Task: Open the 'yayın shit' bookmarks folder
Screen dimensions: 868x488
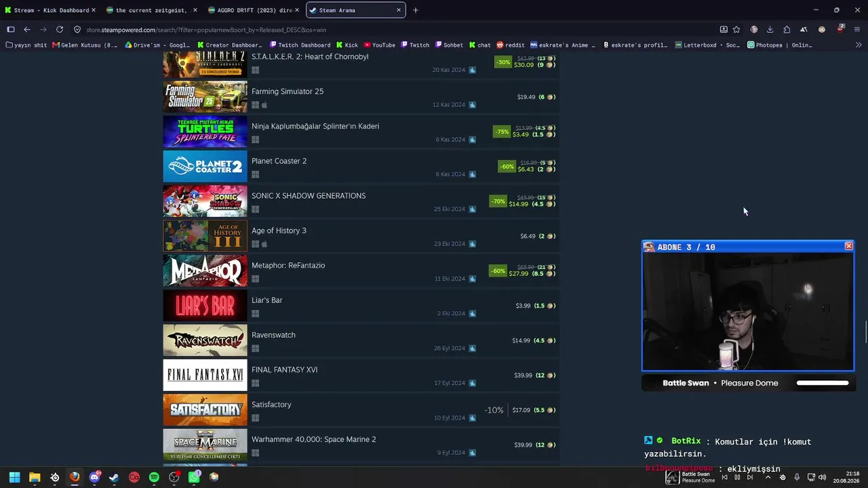Action: 26,45
